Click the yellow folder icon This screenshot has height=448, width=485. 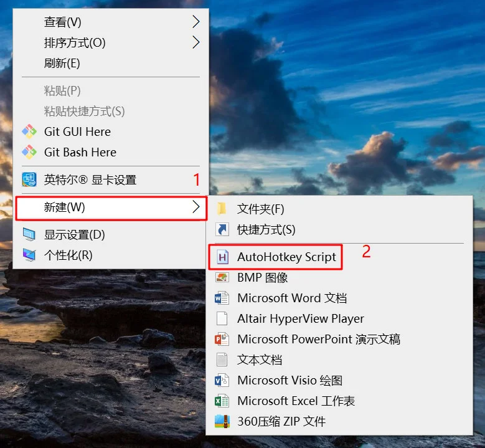tap(222, 209)
